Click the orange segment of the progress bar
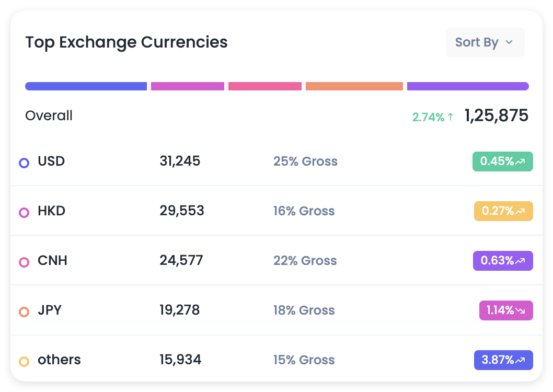 [354, 86]
